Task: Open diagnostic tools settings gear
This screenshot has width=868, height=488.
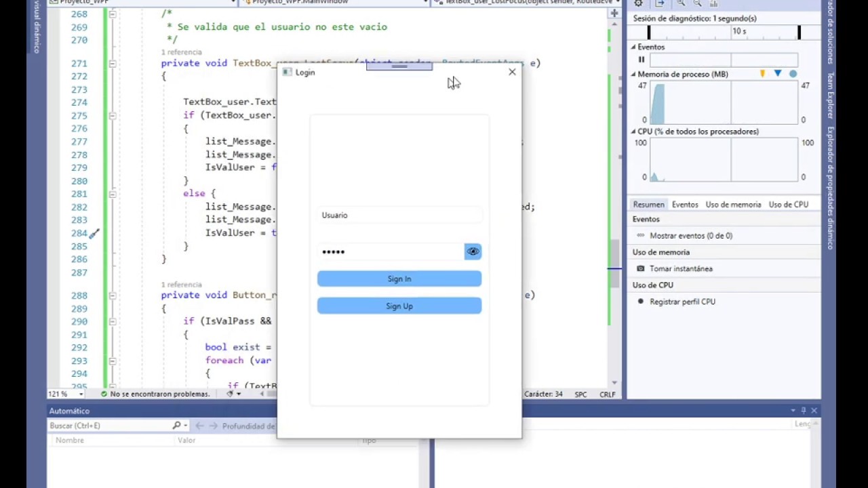Action: click(x=638, y=3)
